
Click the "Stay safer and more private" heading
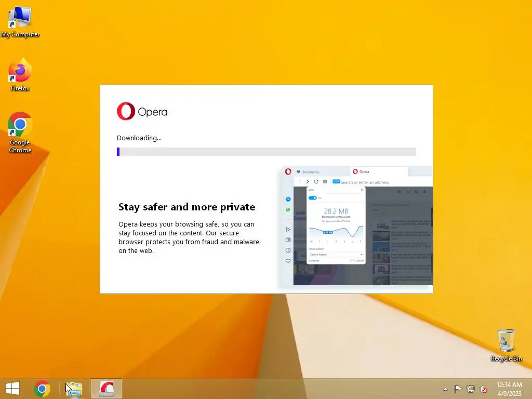[187, 207]
